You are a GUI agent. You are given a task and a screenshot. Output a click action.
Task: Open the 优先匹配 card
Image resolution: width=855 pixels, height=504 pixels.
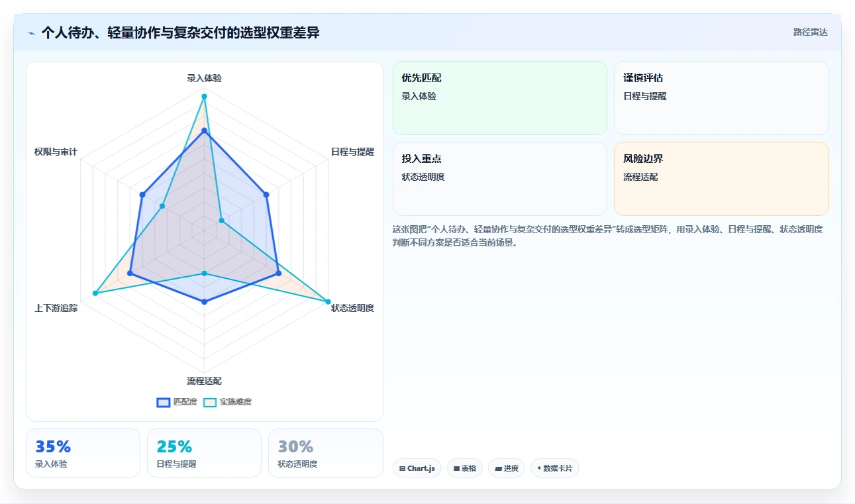click(500, 98)
